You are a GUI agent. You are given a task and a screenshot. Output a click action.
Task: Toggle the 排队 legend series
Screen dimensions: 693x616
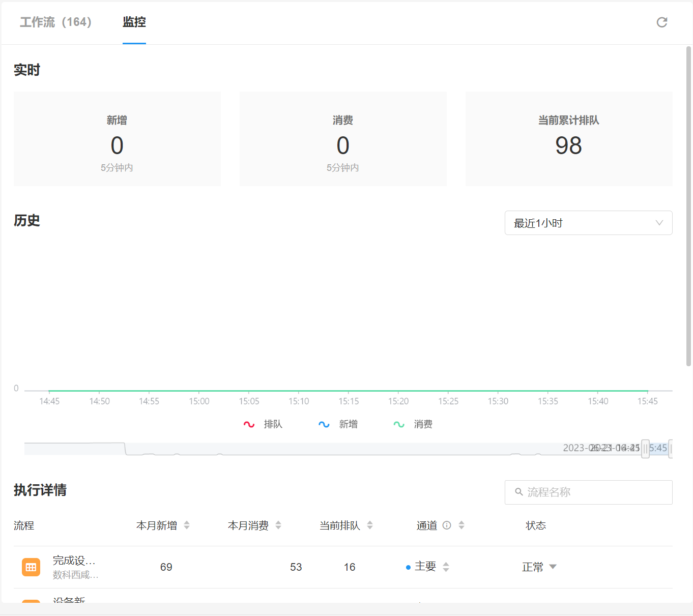[263, 424]
